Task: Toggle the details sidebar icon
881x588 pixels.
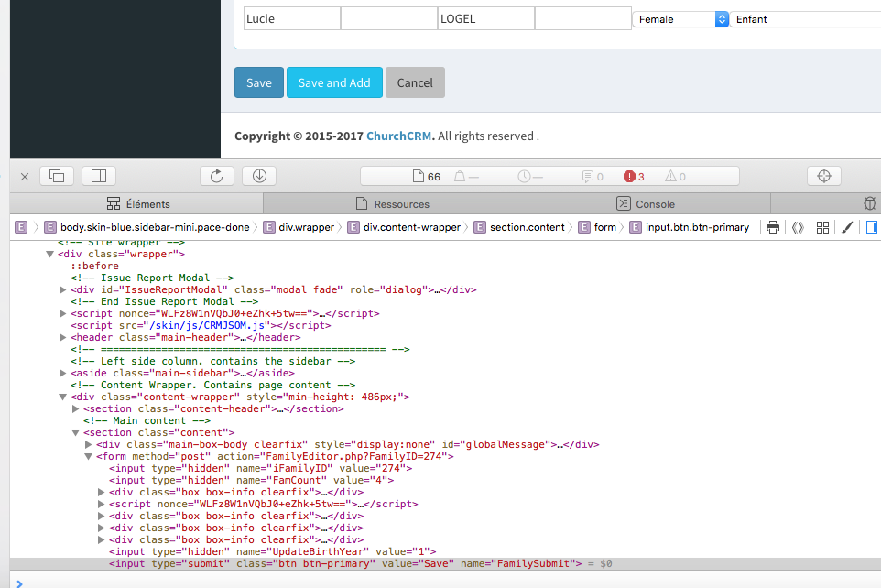Action: (x=872, y=227)
